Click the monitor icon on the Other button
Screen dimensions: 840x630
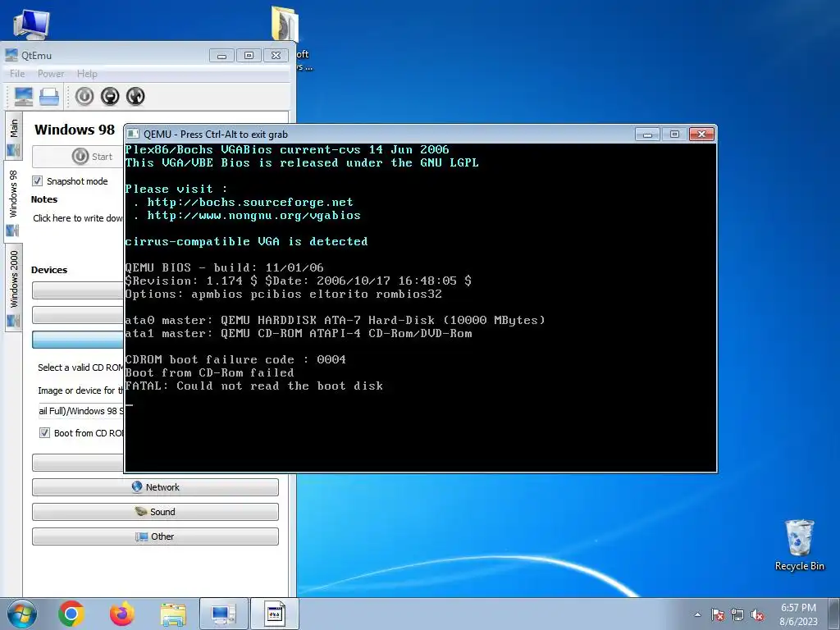pos(141,536)
